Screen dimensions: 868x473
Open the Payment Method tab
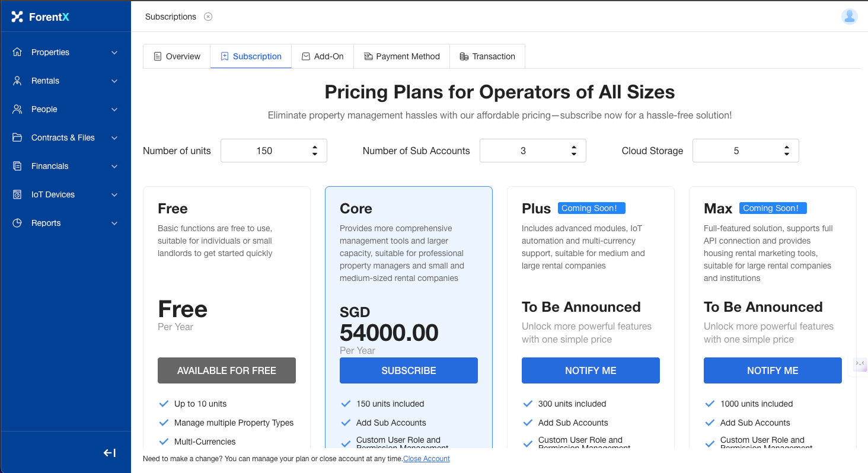pos(401,56)
